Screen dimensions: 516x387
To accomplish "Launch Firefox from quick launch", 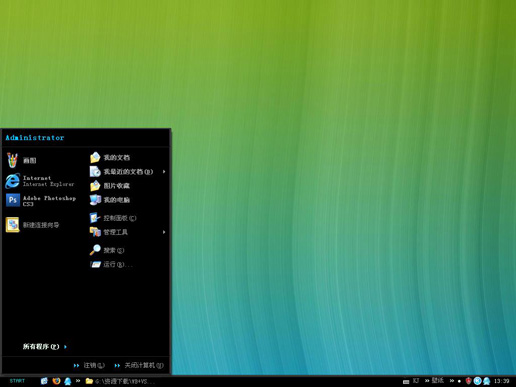I will (56, 381).
